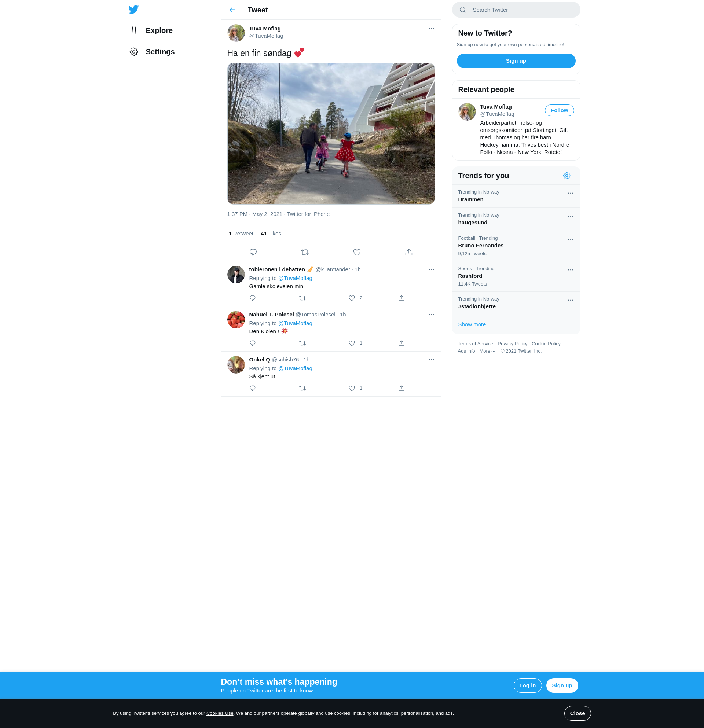The image size is (704, 728).
Task: Open the haugesund trend
Action: click(x=516, y=219)
